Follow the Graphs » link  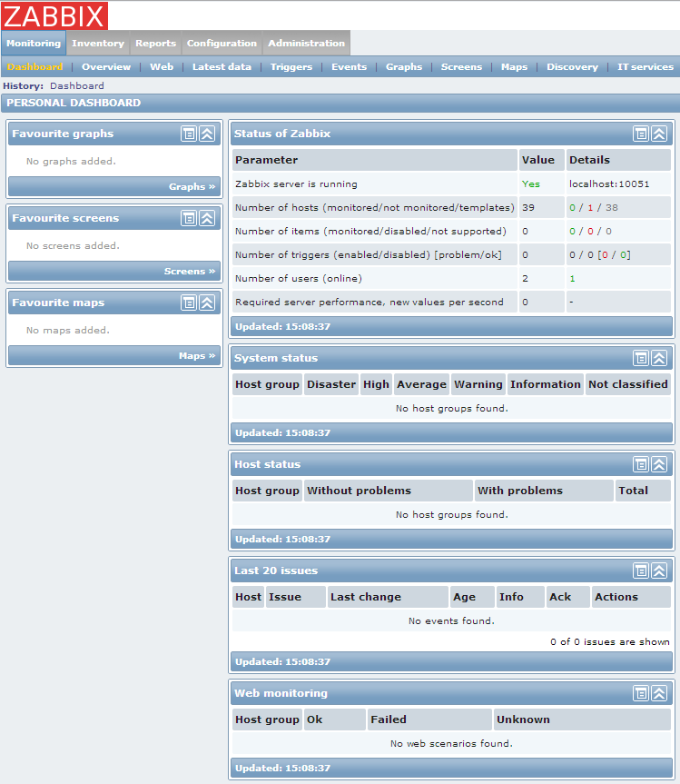[192, 186]
